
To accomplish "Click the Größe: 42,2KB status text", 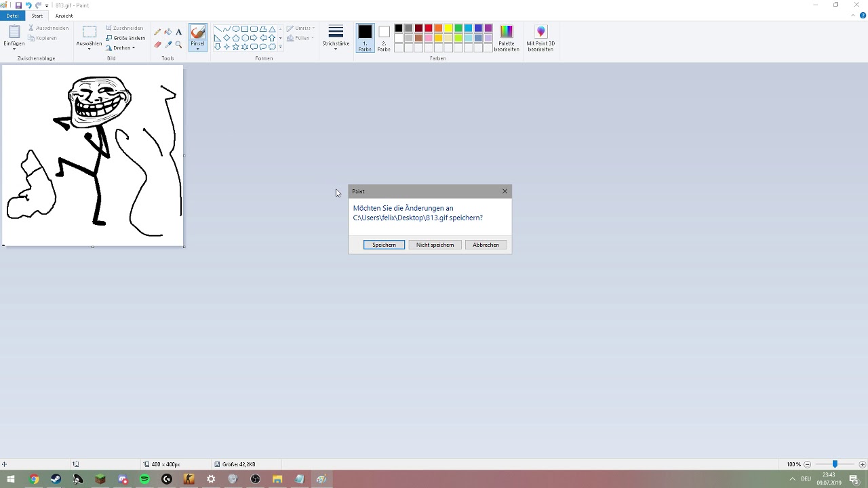I will pos(239,464).
